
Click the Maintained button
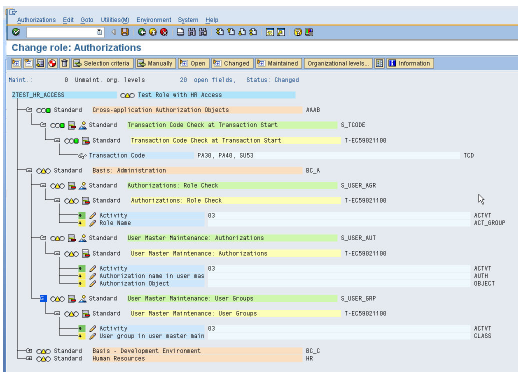coord(278,63)
